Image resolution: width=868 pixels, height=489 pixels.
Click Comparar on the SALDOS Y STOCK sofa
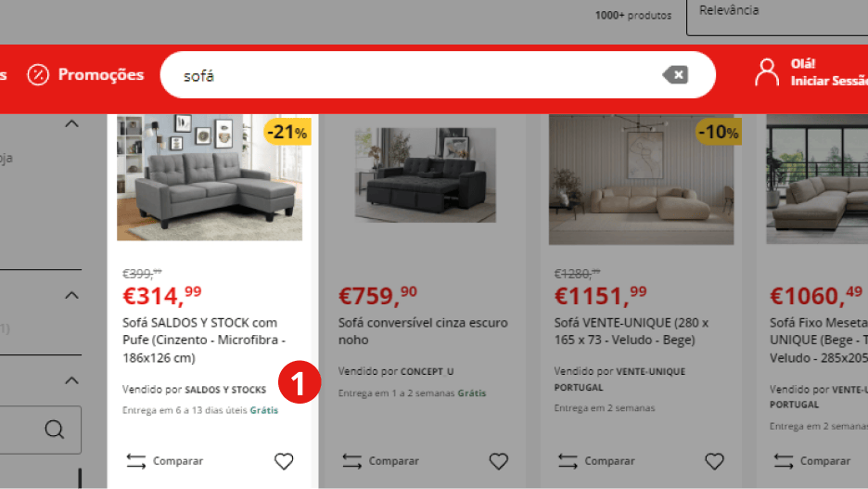pos(178,461)
